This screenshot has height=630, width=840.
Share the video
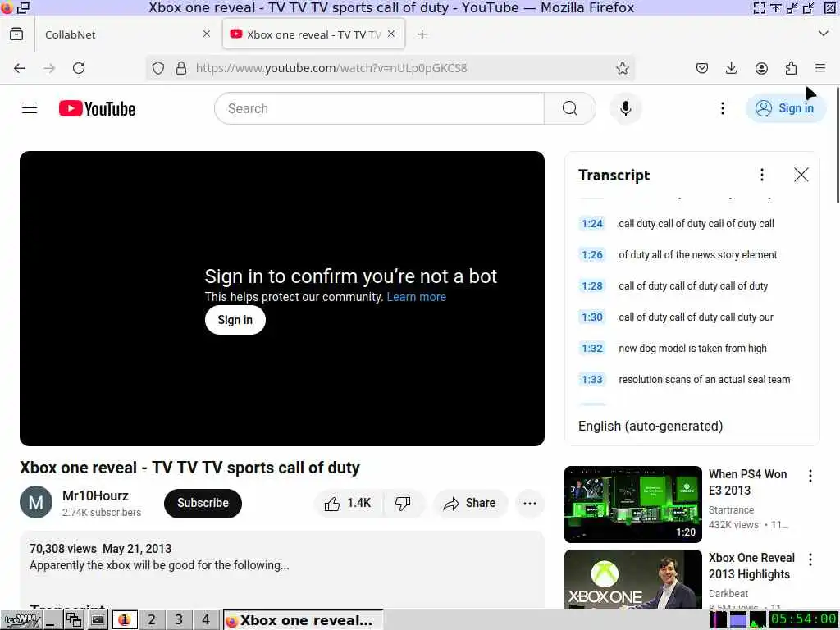(x=470, y=503)
